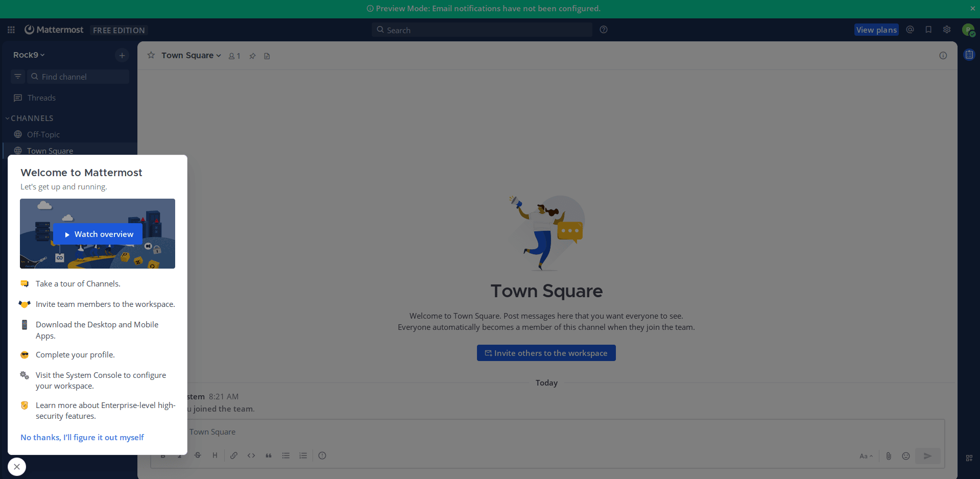Collapse the CHANNELS category
The image size is (980, 479).
point(30,118)
